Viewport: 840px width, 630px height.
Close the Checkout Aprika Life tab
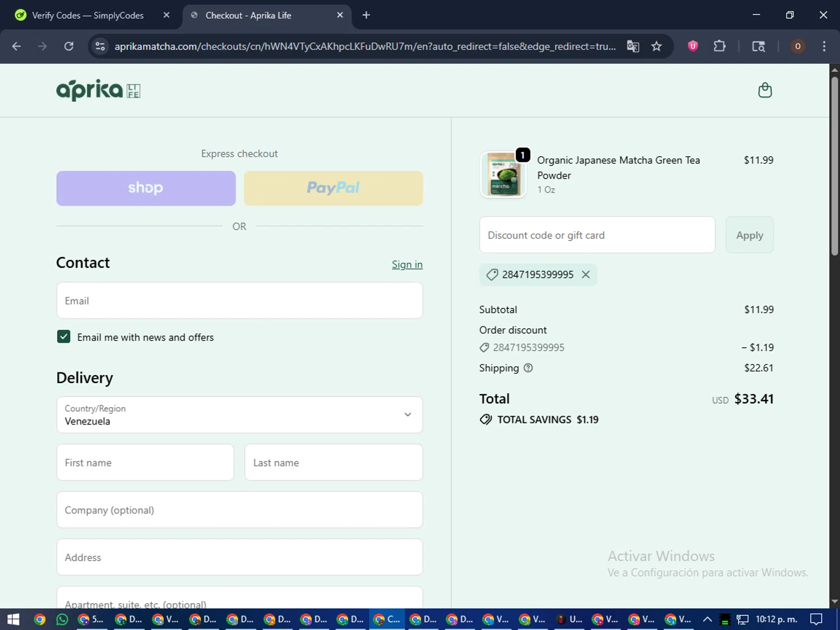click(340, 15)
